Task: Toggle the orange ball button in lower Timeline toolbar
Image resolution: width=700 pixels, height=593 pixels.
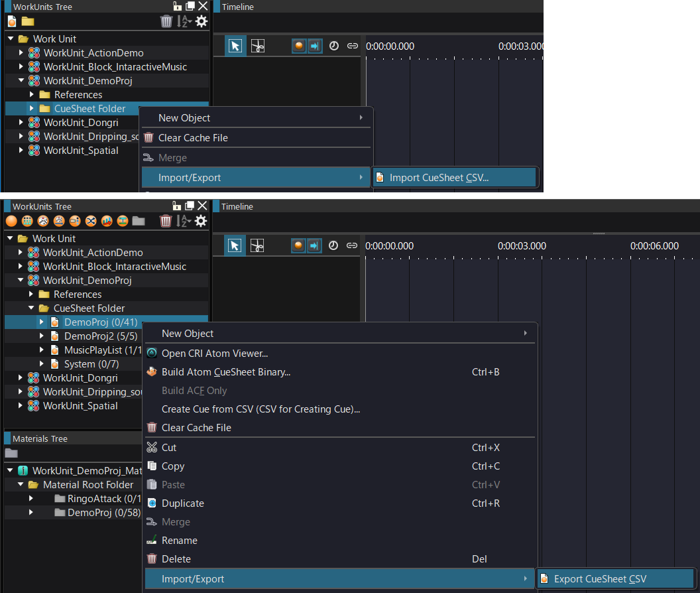Action: (299, 245)
